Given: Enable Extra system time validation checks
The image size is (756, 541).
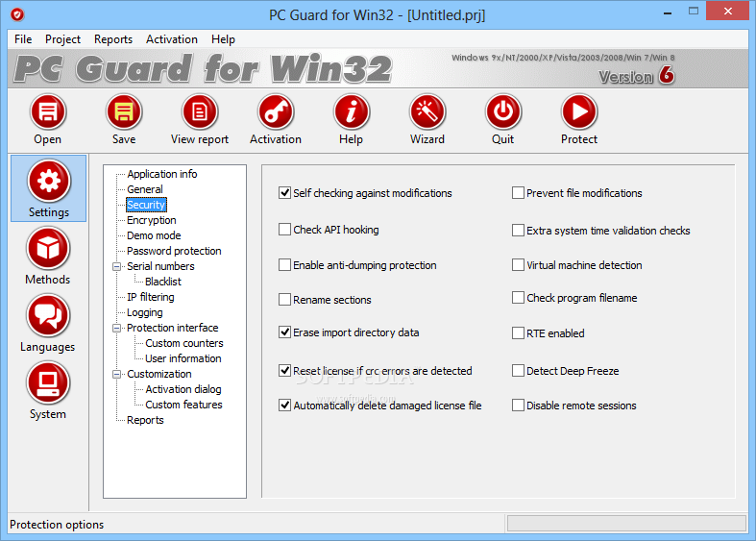Looking at the screenshot, I should 518,230.
